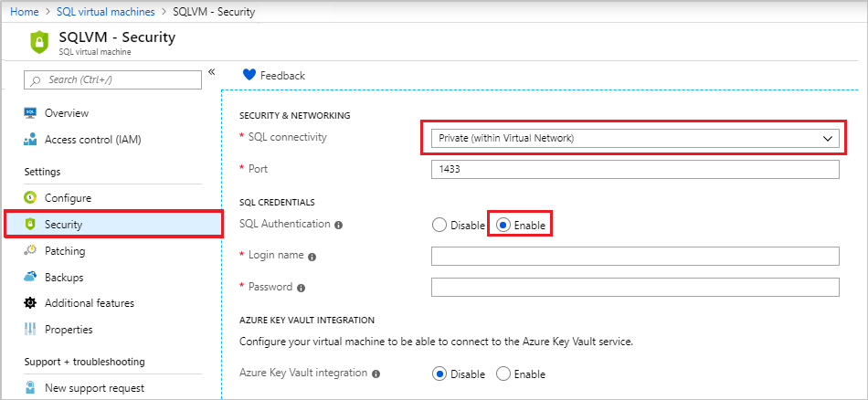
Task: Open the SQL connectivity dropdown
Action: [x=634, y=138]
